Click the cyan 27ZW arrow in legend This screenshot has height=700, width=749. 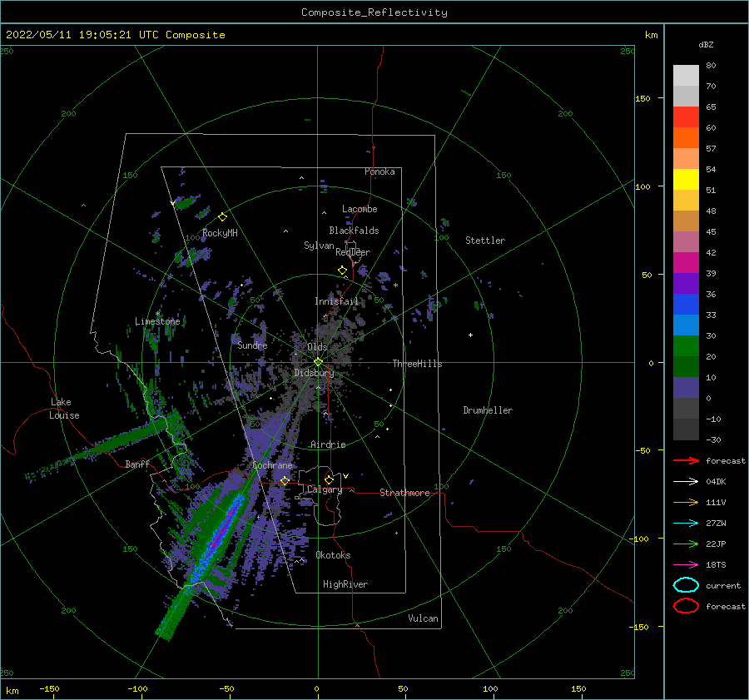(x=686, y=524)
